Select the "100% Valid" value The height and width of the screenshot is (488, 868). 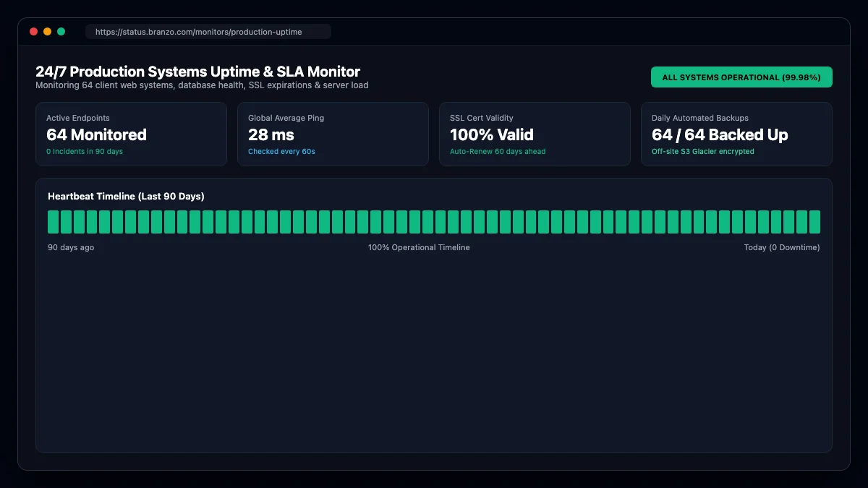pyautogui.click(x=492, y=135)
